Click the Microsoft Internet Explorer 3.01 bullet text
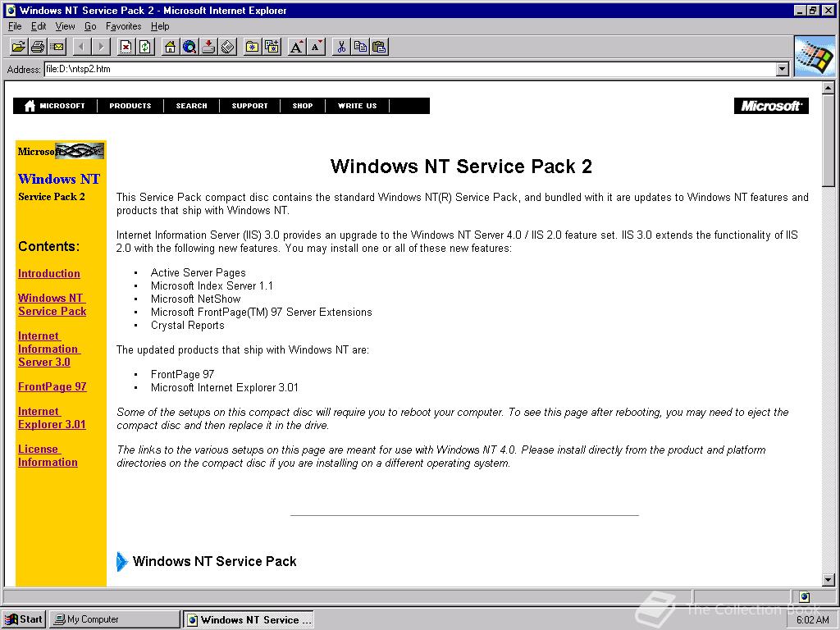This screenshot has width=840, height=630. click(225, 388)
